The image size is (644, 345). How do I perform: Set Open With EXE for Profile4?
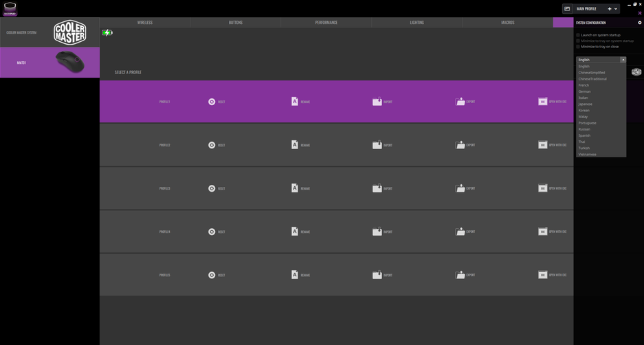pyautogui.click(x=542, y=231)
